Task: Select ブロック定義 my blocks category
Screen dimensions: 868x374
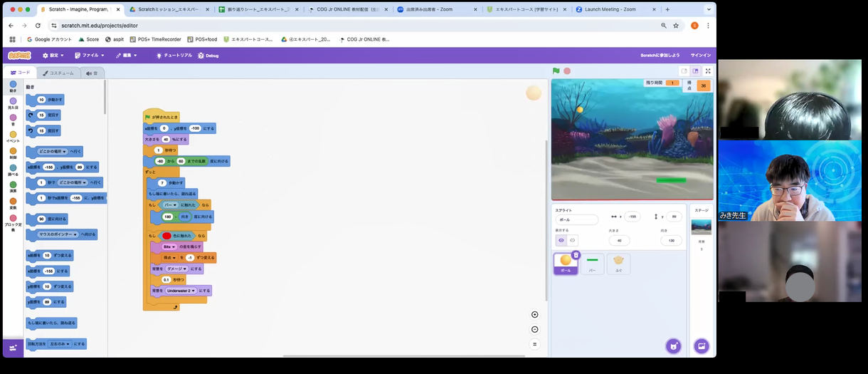Action: coord(13,222)
